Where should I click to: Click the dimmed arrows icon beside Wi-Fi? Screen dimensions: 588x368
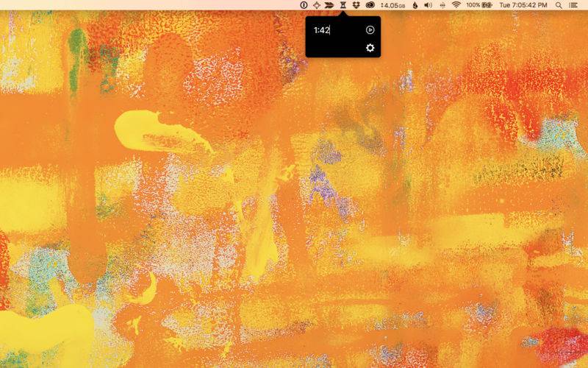[x=442, y=5]
